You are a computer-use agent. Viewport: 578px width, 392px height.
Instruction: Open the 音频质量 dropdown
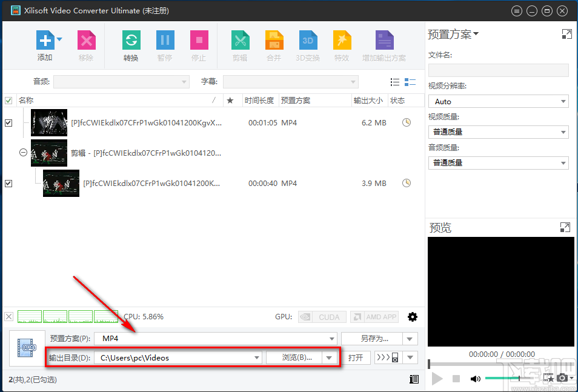(499, 162)
